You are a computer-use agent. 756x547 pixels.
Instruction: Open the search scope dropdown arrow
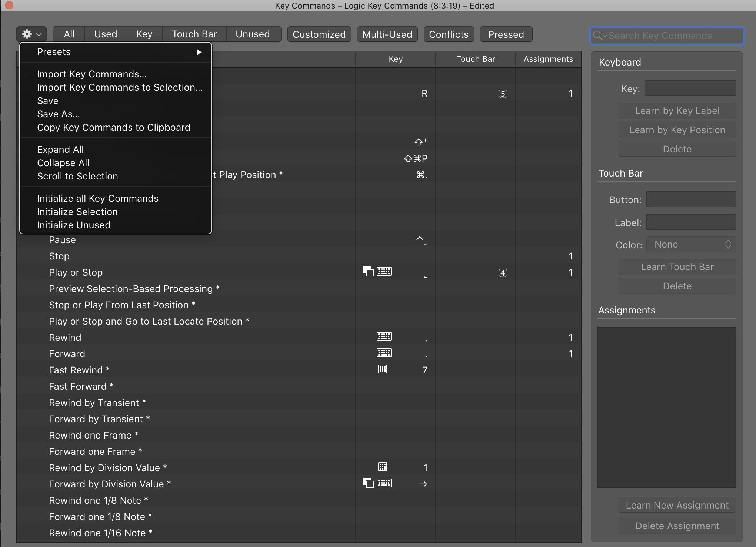[x=605, y=36]
